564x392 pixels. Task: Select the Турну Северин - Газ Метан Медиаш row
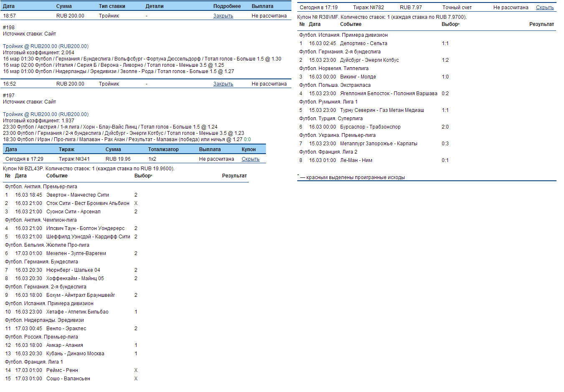pos(427,110)
